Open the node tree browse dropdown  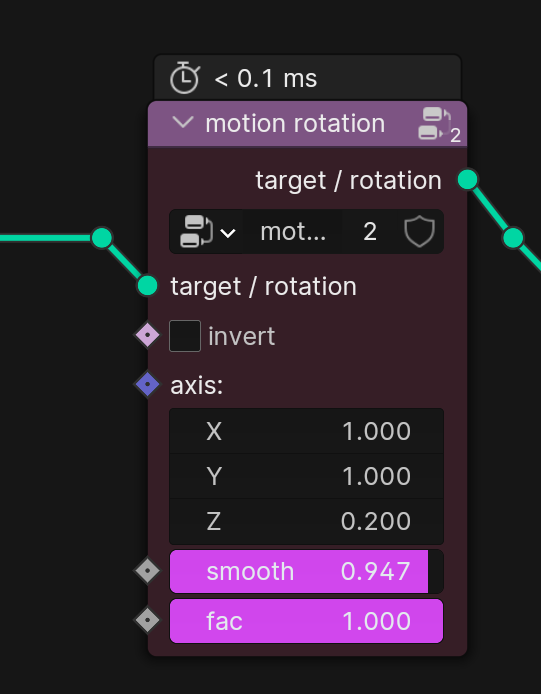(207, 231)
